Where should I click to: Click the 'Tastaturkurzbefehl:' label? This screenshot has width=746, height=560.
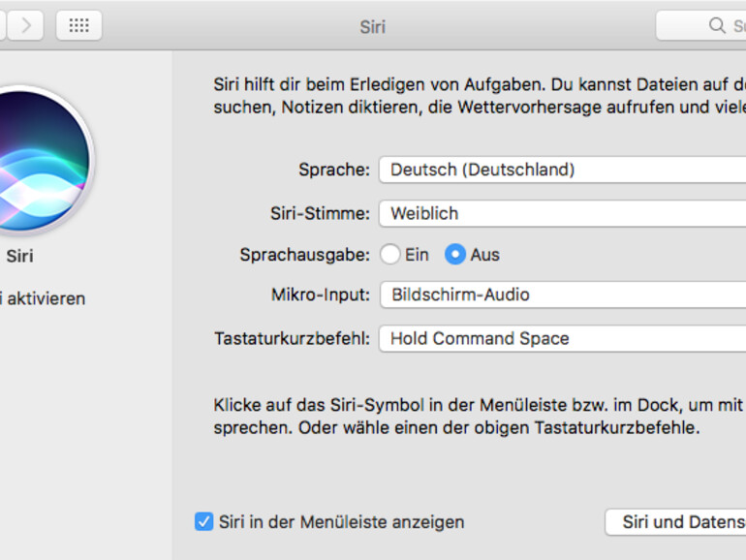[x=293, y=339]
